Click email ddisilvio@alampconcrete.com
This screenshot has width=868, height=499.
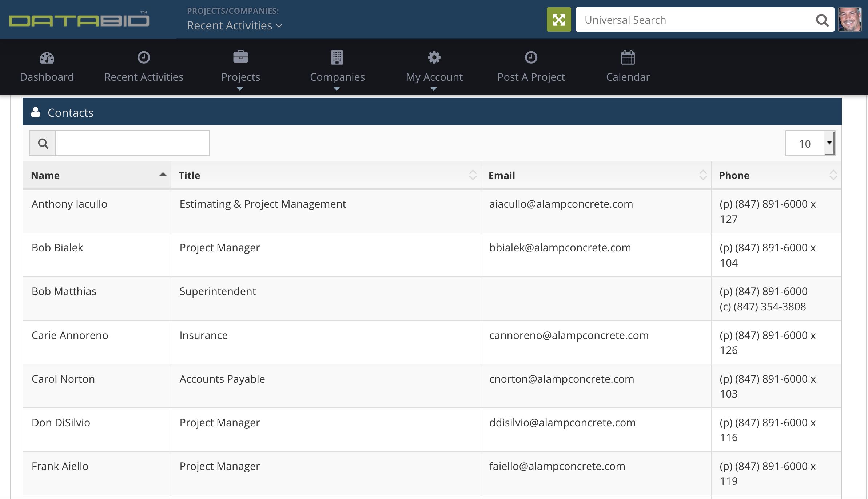click(x=562, y=423)
